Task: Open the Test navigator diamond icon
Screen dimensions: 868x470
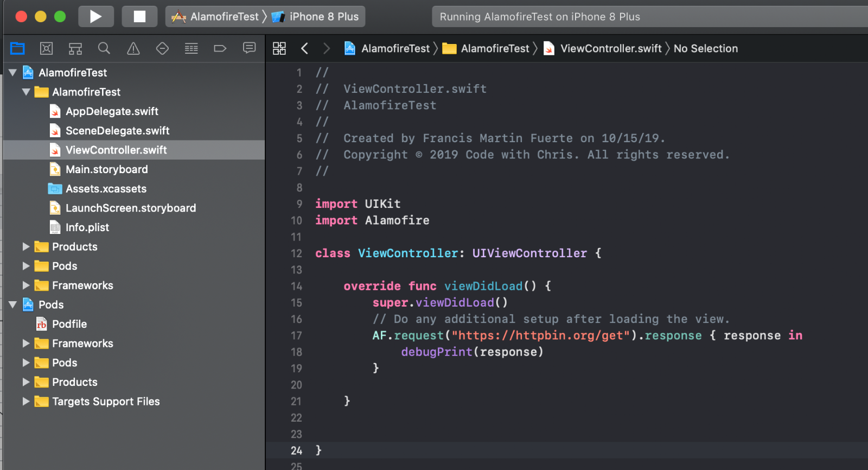Action: click(162, 48)
